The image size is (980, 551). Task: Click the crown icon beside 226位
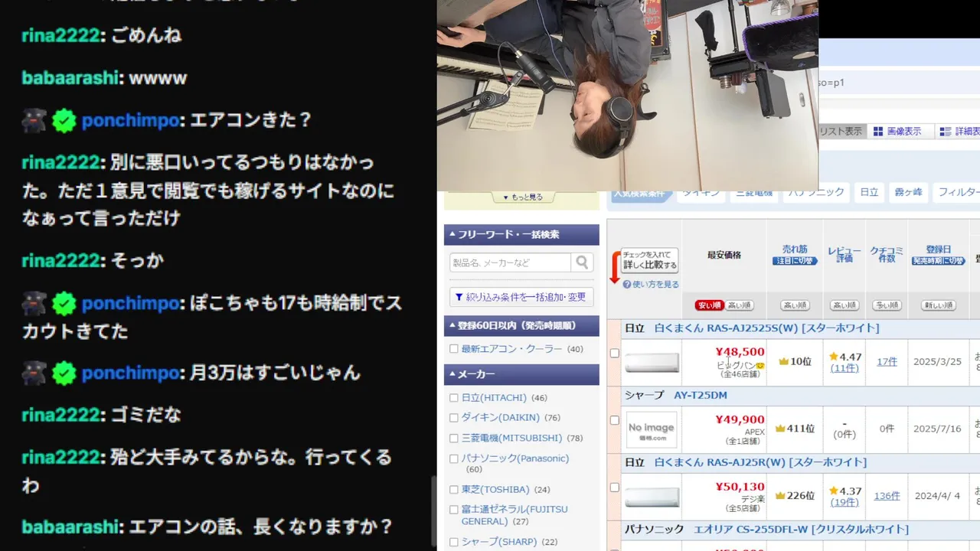click(x=780, y=496)
